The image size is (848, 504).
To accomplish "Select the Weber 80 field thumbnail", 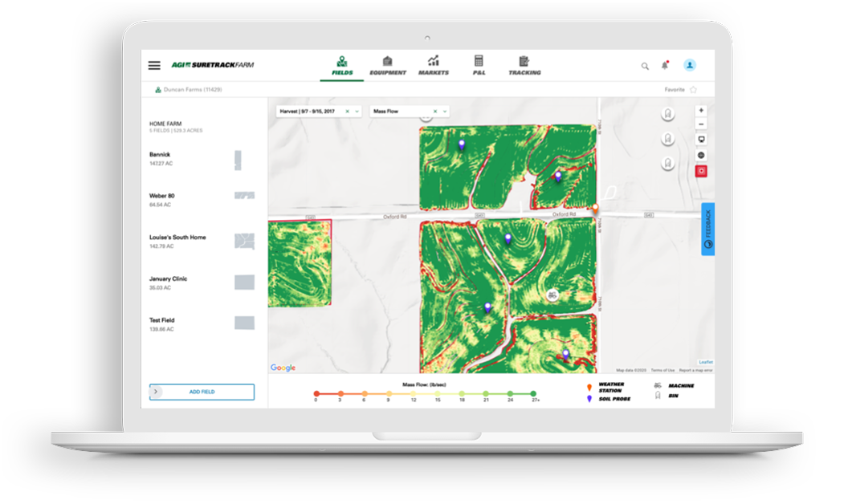I will coord(244,196).
